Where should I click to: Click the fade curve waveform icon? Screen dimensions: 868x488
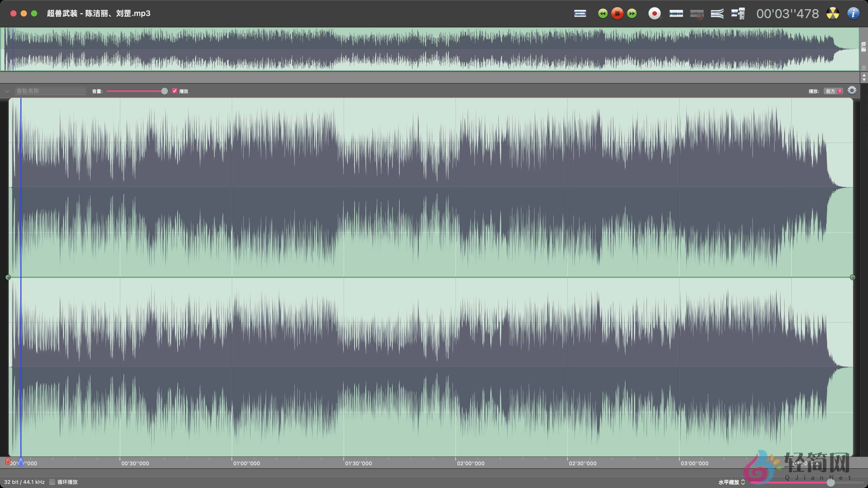tap(717, 13)
